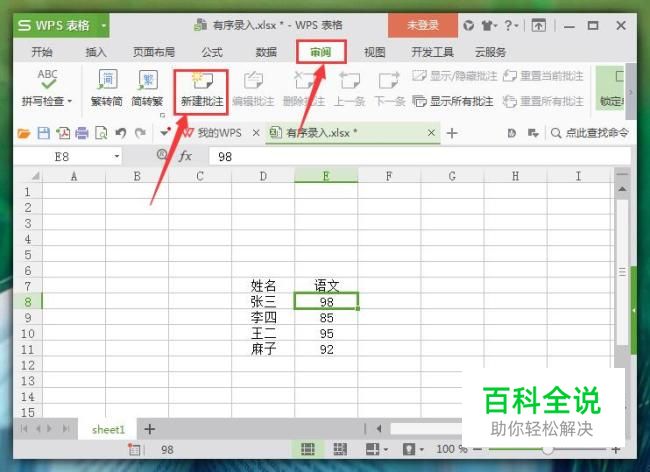The image size is (650, 472).
Task: Open the reading mode dropdown in status bar
Action: tap(386, 449)
